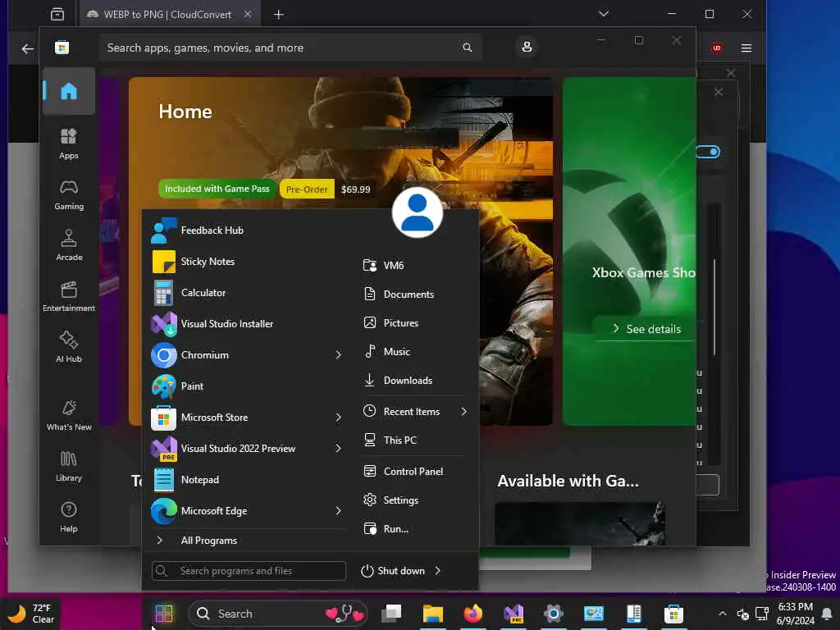Screen dimensions: 840x630
Task: Click uBlock extension icon in browser
Action: [x=717, y=48]
